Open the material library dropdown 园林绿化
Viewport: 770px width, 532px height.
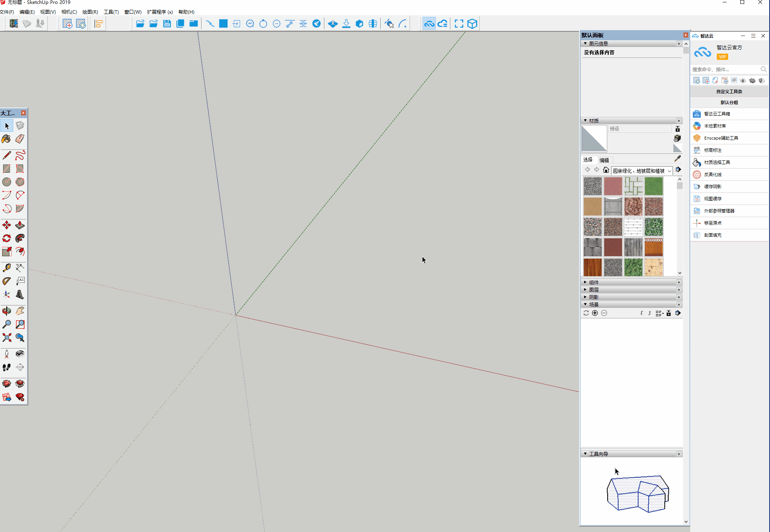click(642, 171)
